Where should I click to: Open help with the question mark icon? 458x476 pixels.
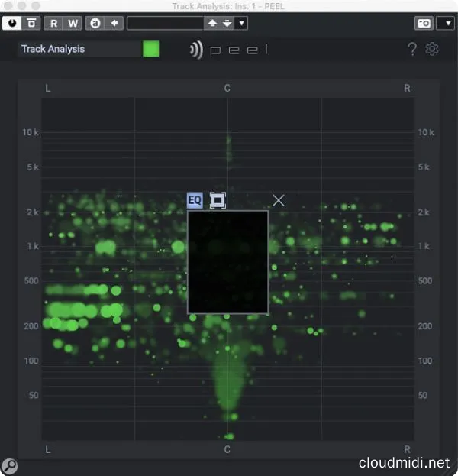(412, 50)
